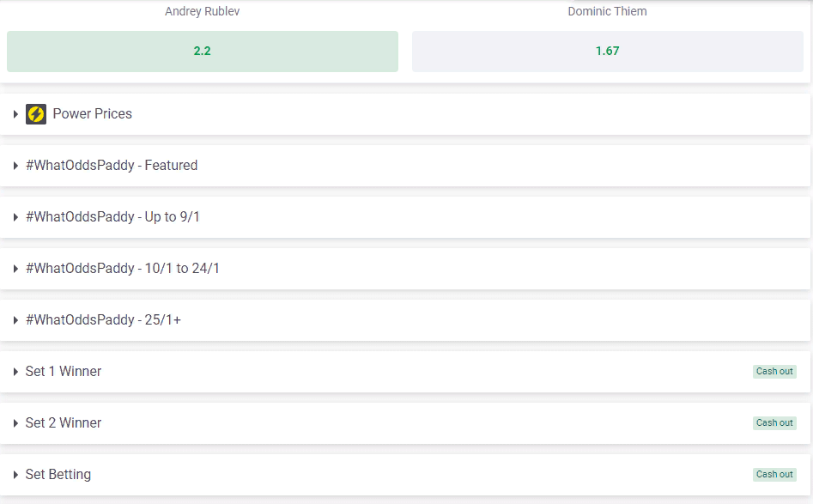Expand Power Prices section arrow
The width and height of the screenshot is (813, 504).
(15, 114)
